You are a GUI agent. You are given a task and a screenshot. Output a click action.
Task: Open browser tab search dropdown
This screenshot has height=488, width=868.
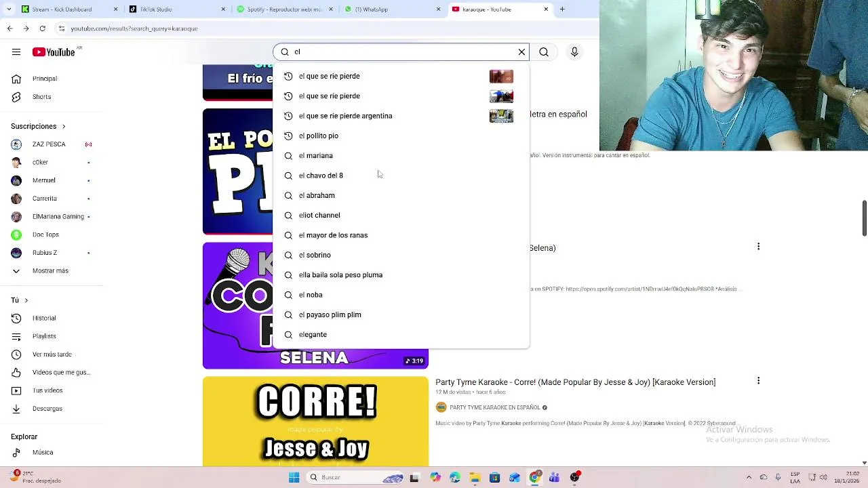[x=7, y=9]
